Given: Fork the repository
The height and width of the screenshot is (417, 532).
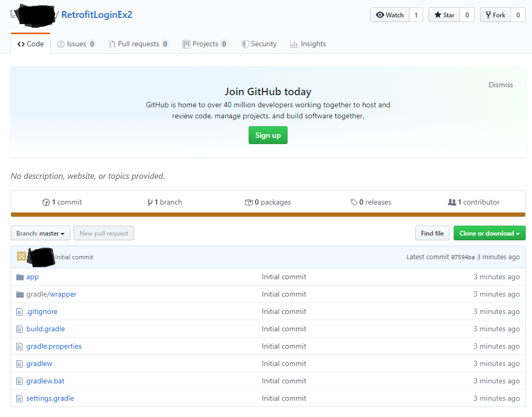Looking at the screenshot, I should (495, 15).
